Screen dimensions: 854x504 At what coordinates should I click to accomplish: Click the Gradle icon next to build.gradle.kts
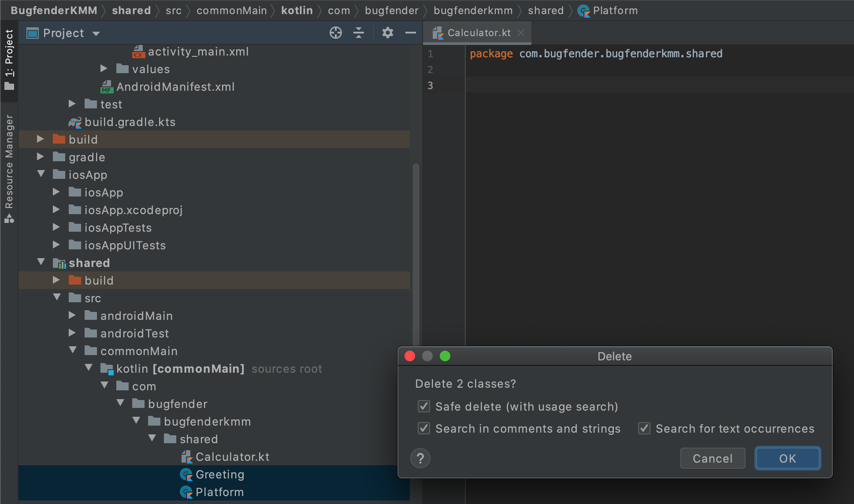click(75, 122)
